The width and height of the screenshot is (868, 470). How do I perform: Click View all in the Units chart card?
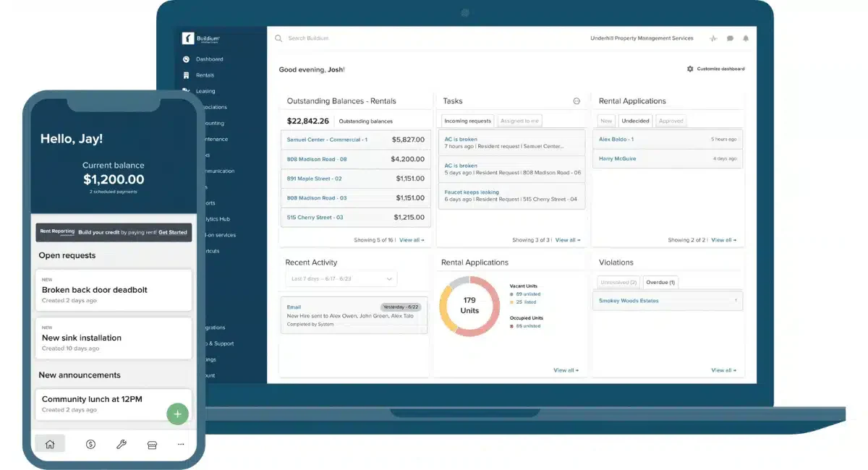566,370
